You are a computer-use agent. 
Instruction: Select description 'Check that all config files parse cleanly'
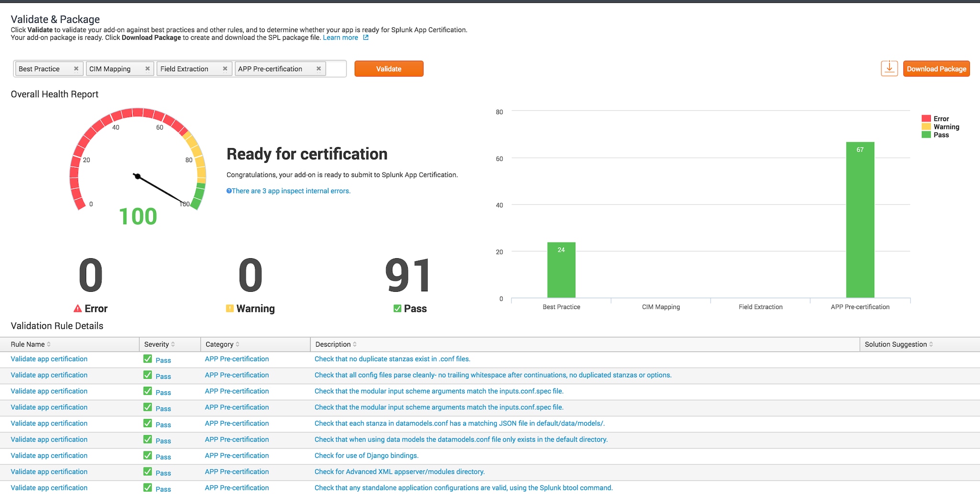click(493, 375)
